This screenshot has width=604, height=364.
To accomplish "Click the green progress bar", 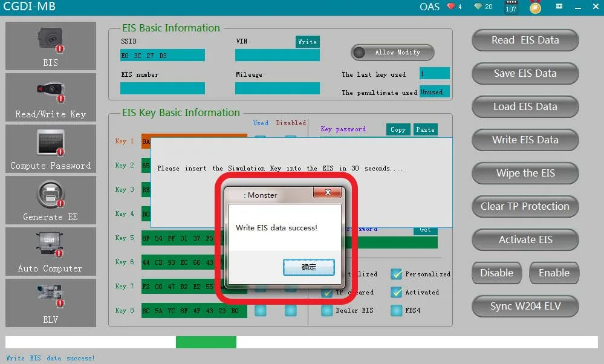I will 206,342.
